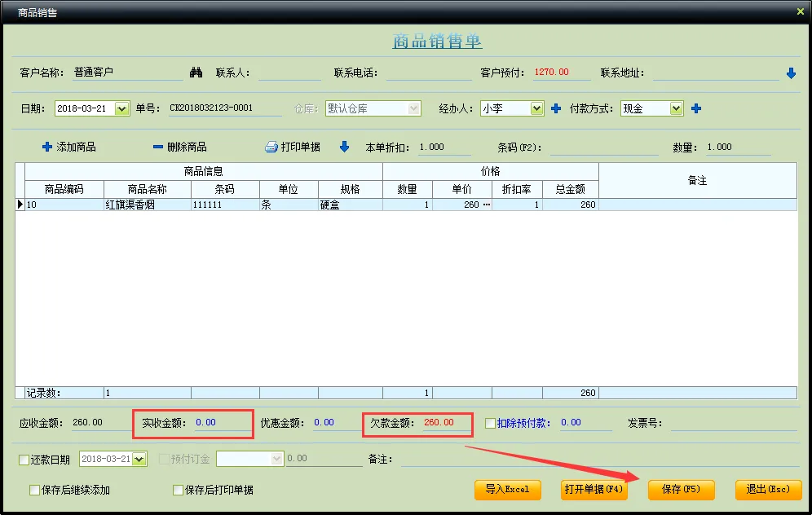Click the 条码(F2) input field

[604, 147]
